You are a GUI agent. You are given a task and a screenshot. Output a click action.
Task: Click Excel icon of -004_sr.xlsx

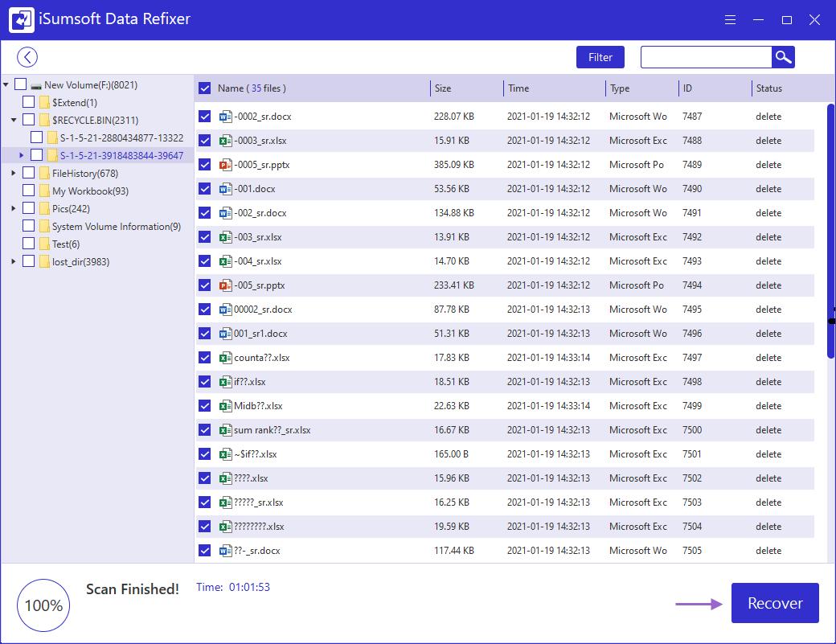226,260
